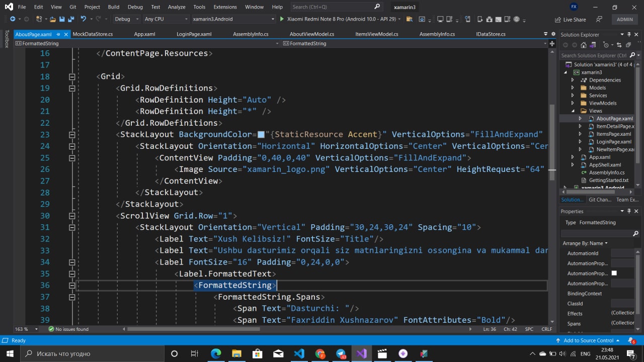Screen dimensions: 644x362
Task: Collapse the Grid element at line 18
Action: click(72, 77)
